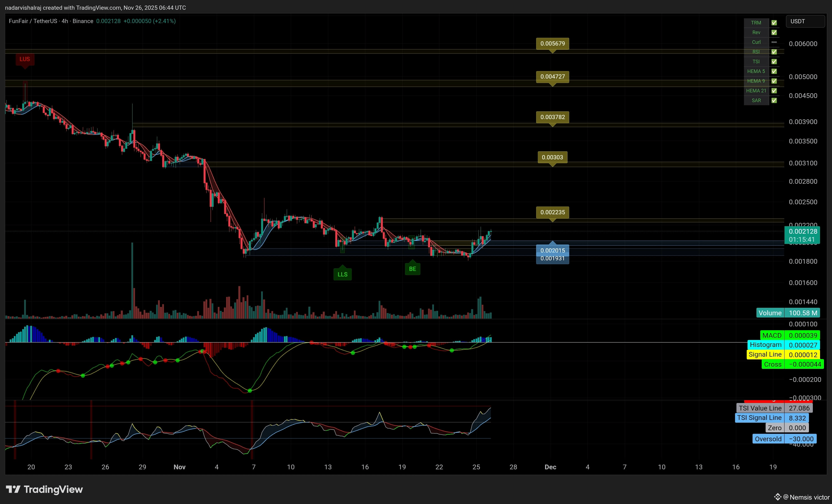Click the red LUS signal marker
The image size is (832, 504).
[25, 60]
